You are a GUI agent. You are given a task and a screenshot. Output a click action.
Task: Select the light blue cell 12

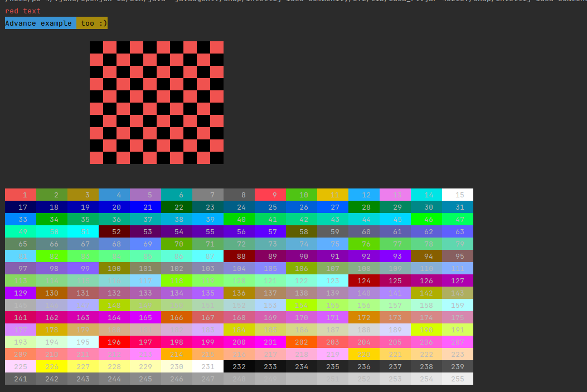364,195
